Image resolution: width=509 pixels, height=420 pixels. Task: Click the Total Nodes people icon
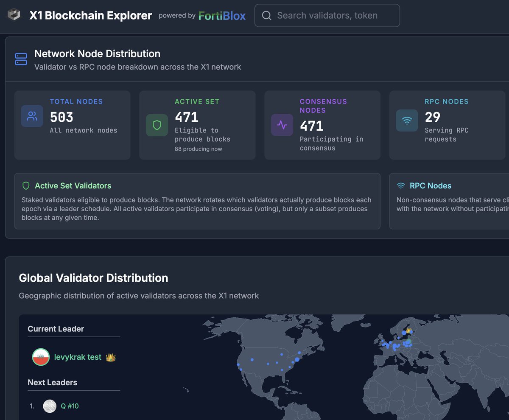(32, 116)
